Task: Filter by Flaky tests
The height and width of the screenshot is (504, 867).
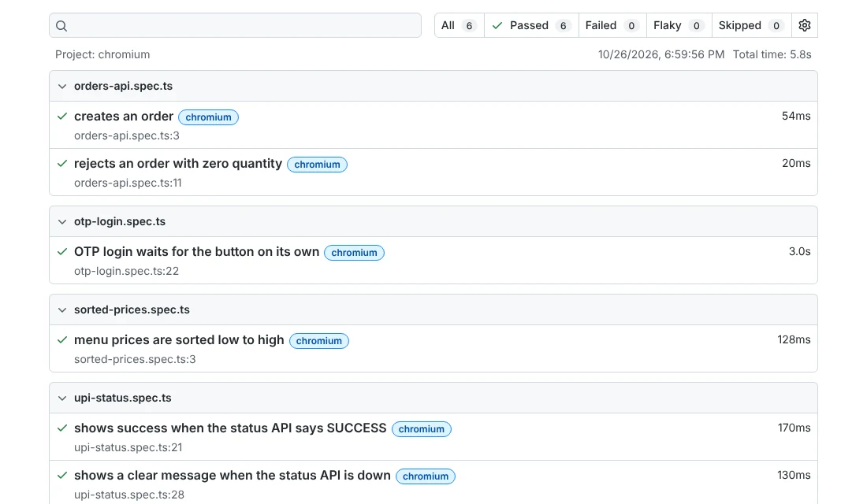Action: tap(679, 25)
